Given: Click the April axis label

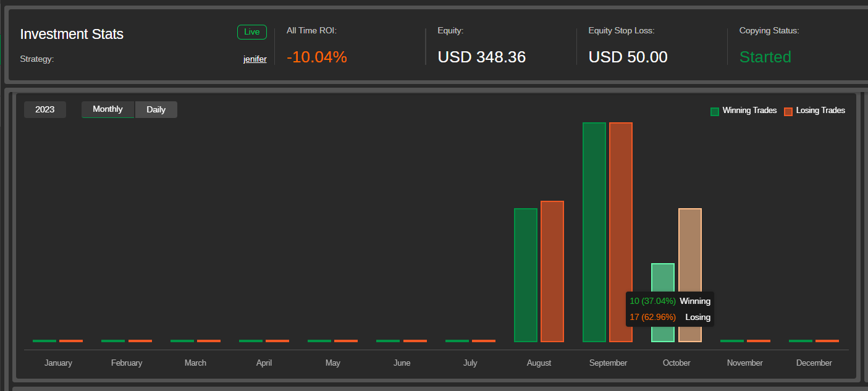Looking at the screenshot, I should click(264, 363).
